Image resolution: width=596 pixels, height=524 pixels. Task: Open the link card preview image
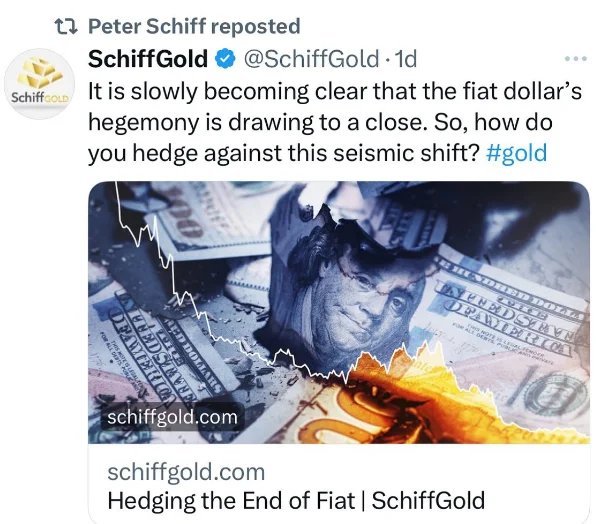(339, 313)
